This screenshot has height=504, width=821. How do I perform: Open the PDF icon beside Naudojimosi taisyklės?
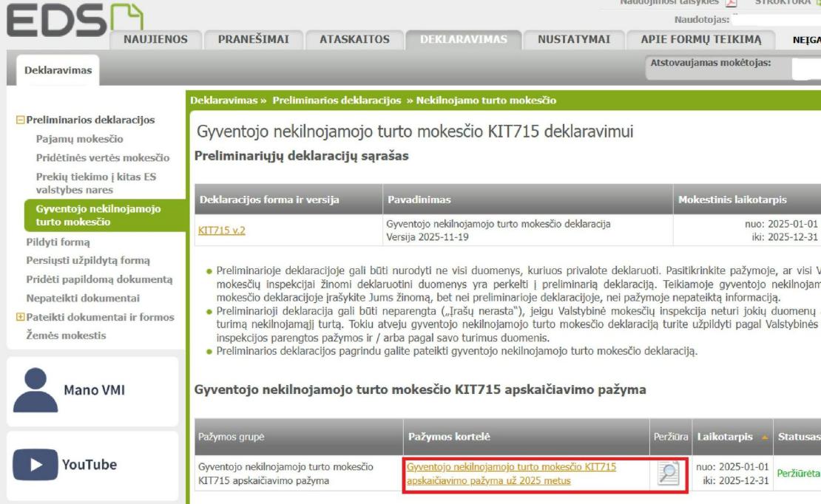pos(731,3)
